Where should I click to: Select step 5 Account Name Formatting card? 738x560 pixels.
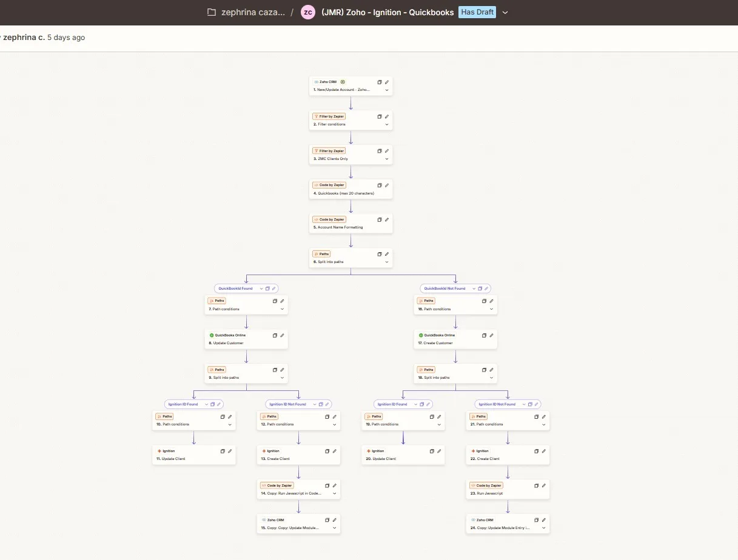point(351,224)
